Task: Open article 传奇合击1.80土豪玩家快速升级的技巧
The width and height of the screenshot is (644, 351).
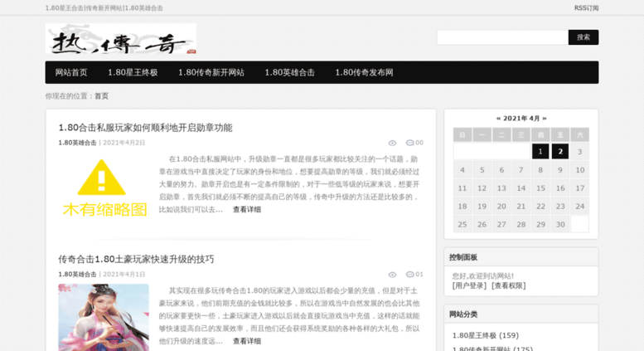Action: (136, 260)
